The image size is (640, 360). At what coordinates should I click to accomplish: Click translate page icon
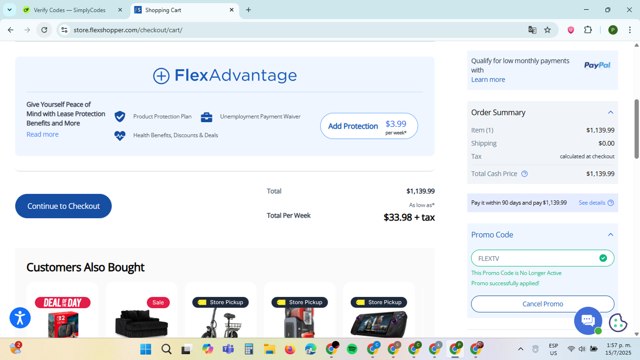532,30
